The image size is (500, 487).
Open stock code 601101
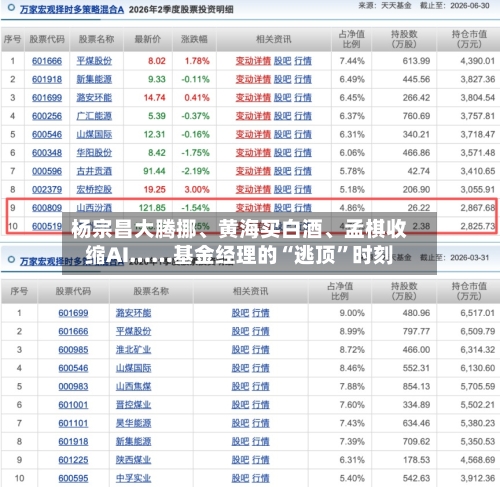point(73,423)
